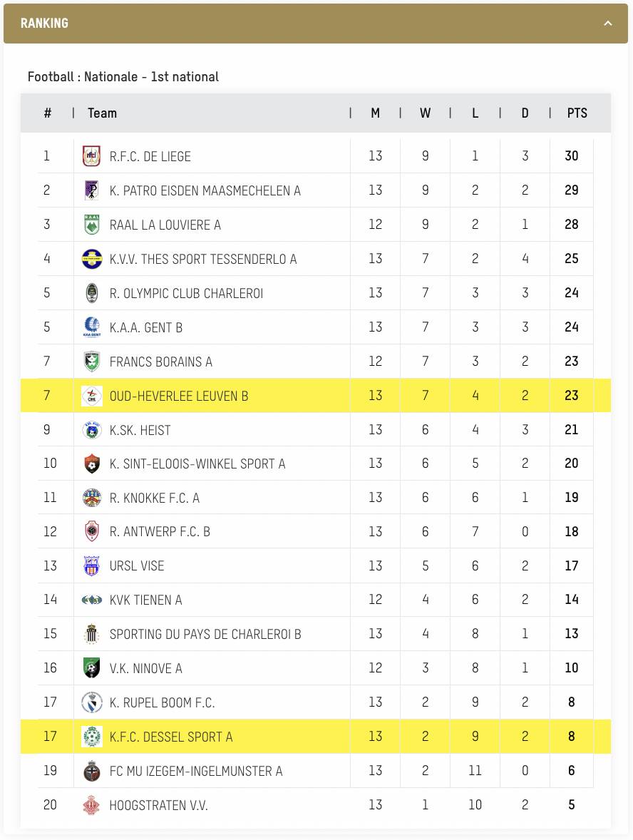
Task: Click the KVK Tienen A logo
Action: click(x=91, y=600)
